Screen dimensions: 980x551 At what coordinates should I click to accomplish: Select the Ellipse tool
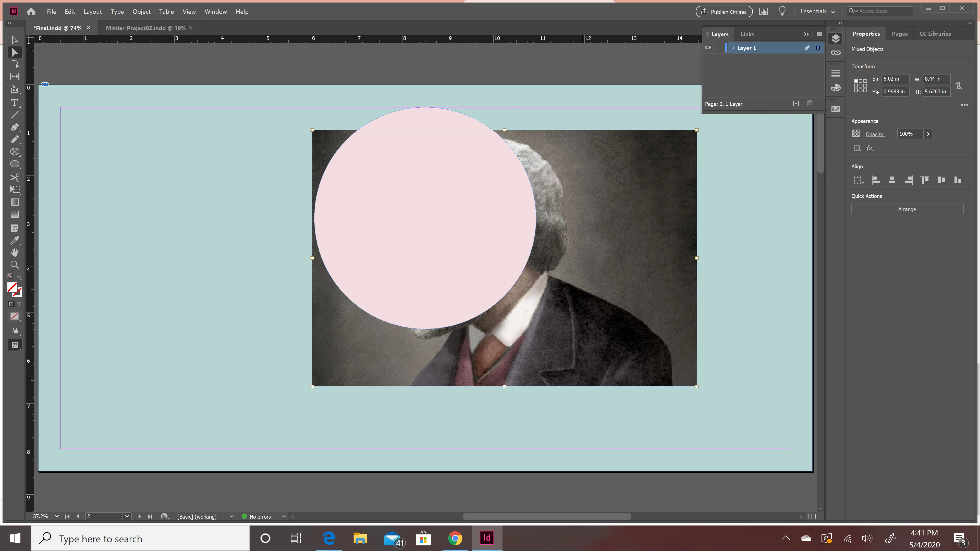coord(15,164)
